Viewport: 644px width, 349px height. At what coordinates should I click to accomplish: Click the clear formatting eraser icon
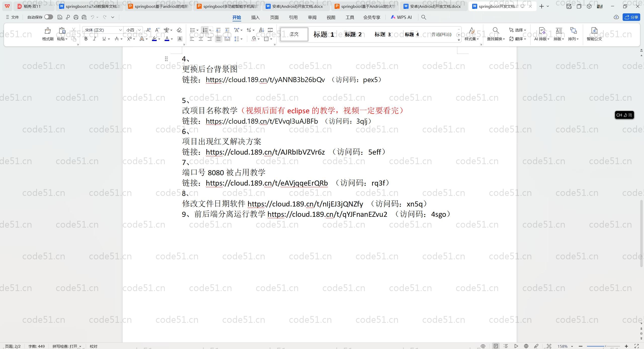tap(179, 30)
